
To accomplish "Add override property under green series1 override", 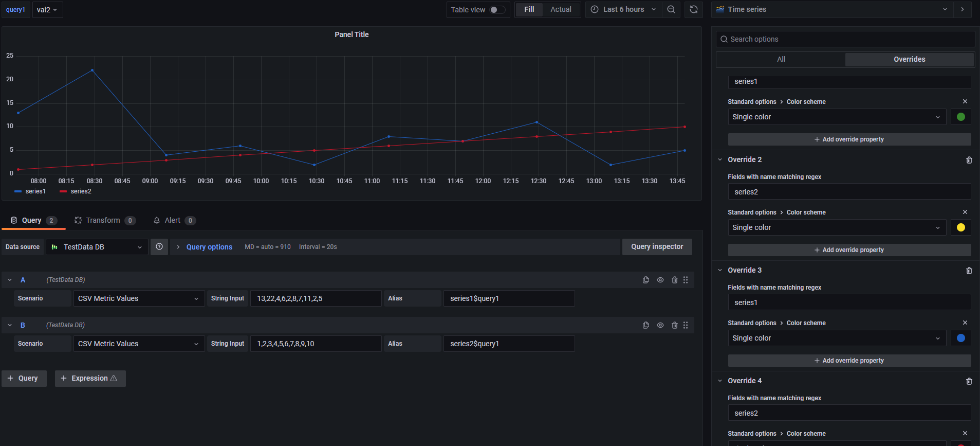I will click(849, 139).
